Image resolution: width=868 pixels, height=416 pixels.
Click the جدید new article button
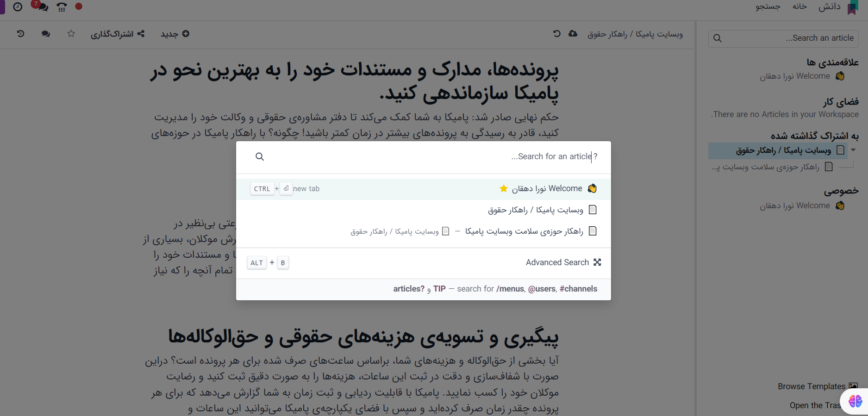[175, 34]
